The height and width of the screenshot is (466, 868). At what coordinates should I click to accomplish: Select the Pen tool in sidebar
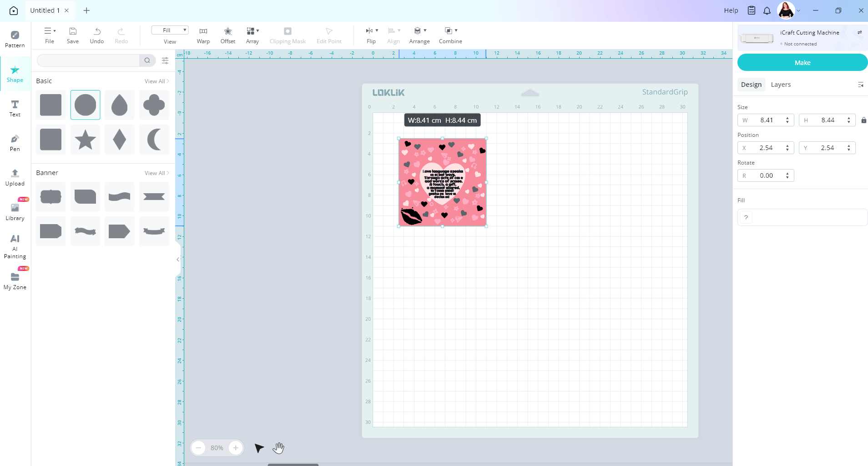[x=15, y=142]
